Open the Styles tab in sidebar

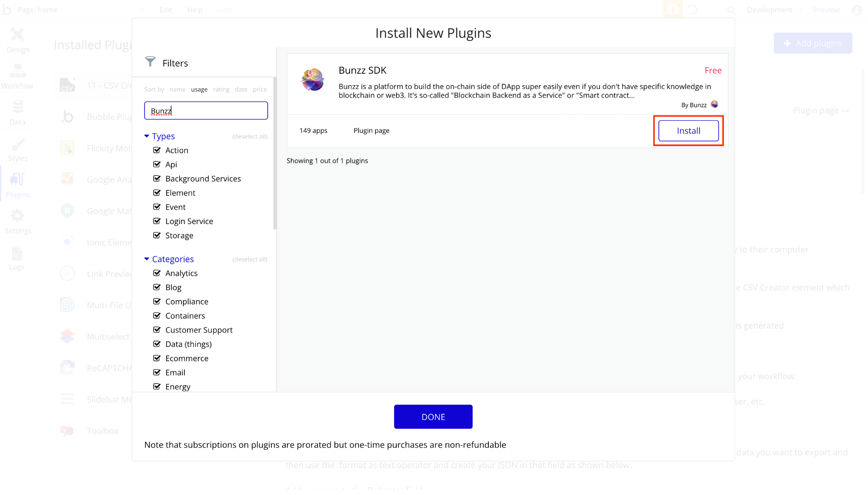pyautogui.click(x=18, y=149)
